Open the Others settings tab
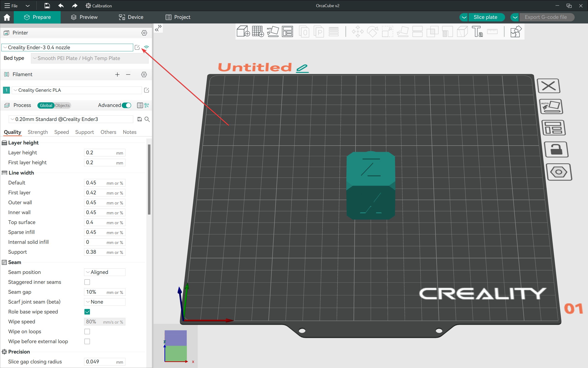 pyautogui.click(x=108, y=132)
